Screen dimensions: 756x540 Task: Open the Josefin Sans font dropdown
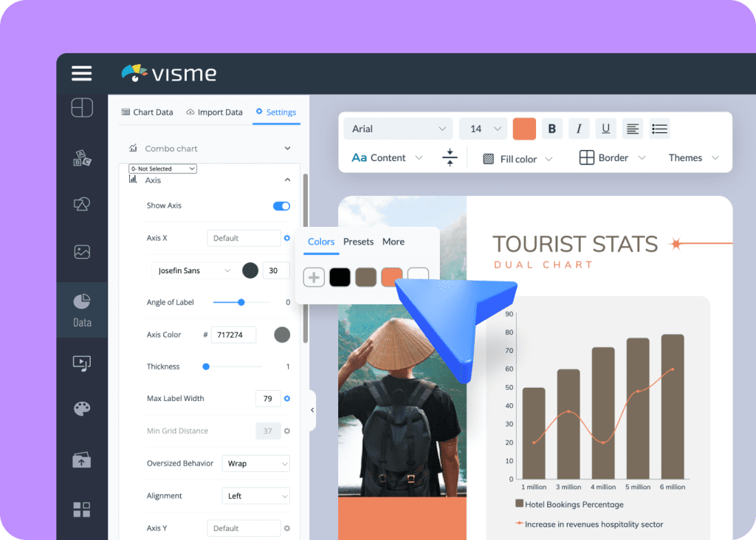(x=193, y=270)
